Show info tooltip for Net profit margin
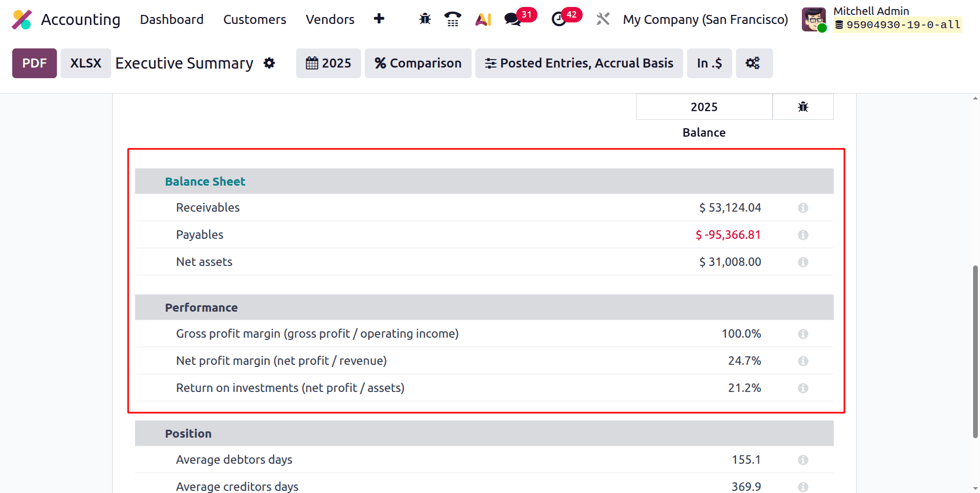 (802, 361)
